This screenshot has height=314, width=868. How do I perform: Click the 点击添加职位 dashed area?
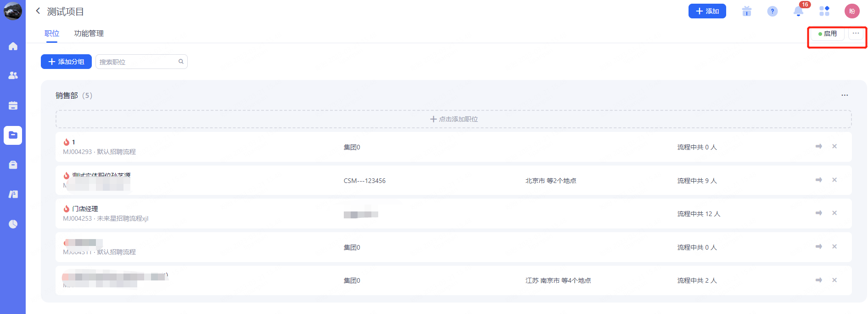pos(454,119)
